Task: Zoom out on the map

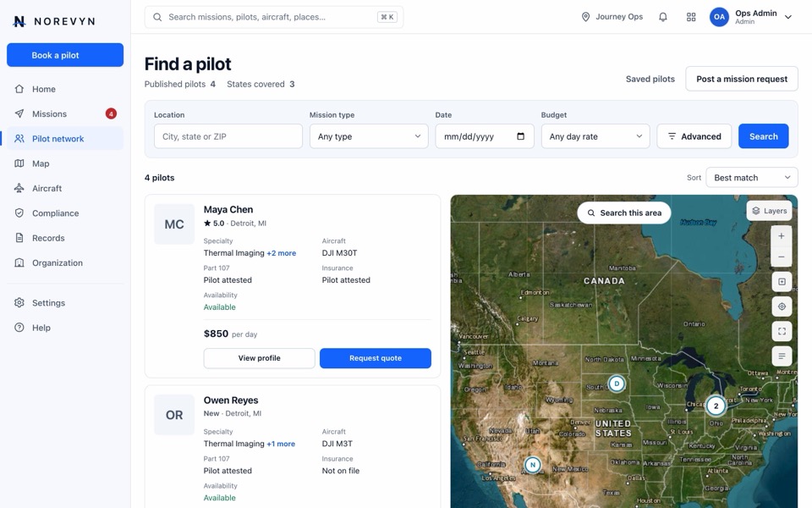Action: pos(782,257)
